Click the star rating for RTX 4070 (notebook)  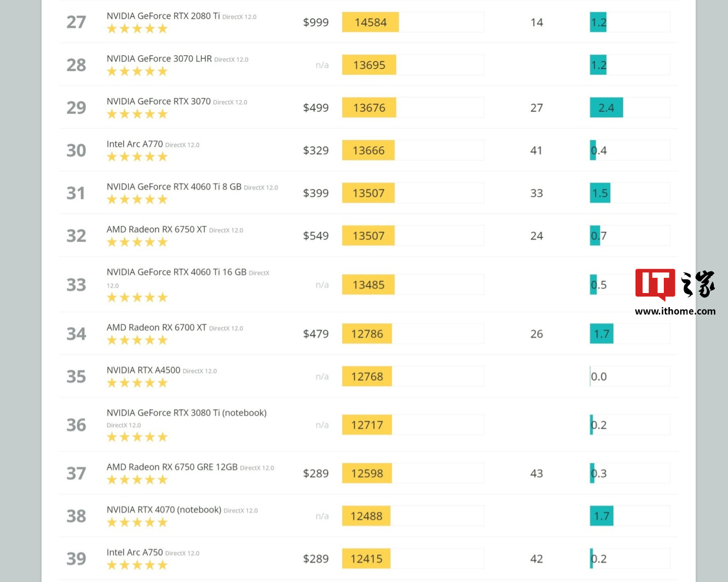pyautogui.click(x=137, y=522)
